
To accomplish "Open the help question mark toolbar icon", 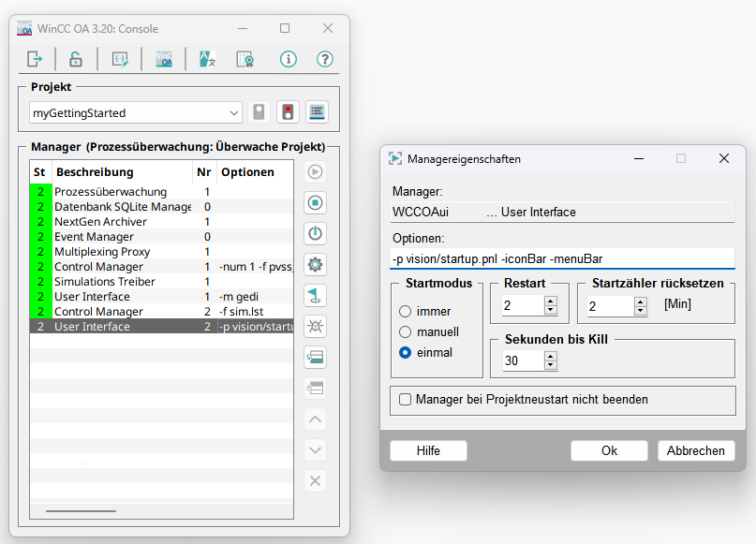I will 325,59.
